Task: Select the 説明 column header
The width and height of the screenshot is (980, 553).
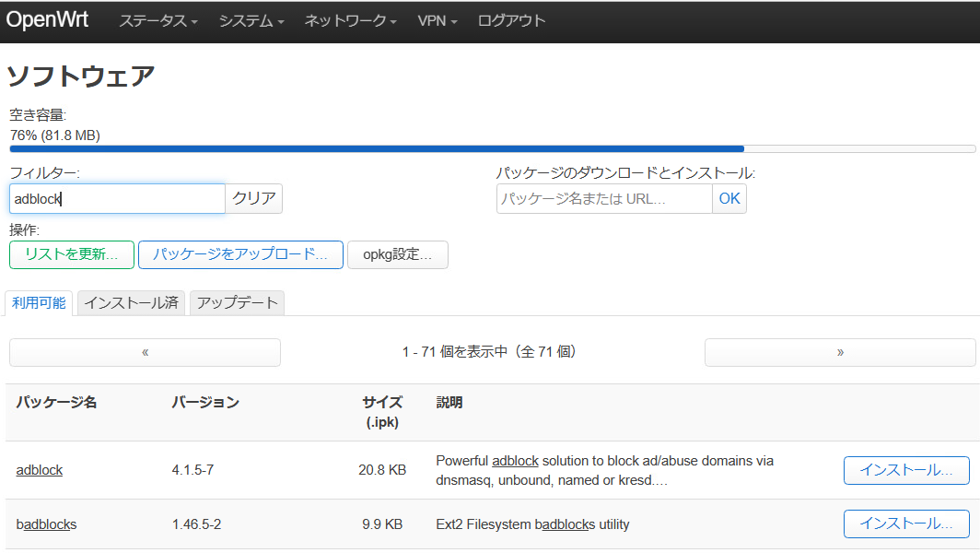Action: 449,402
